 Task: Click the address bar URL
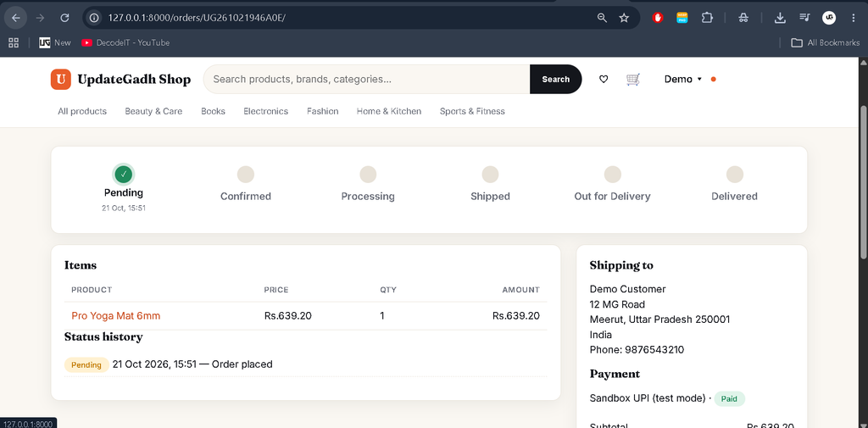(x=197, y=18)
